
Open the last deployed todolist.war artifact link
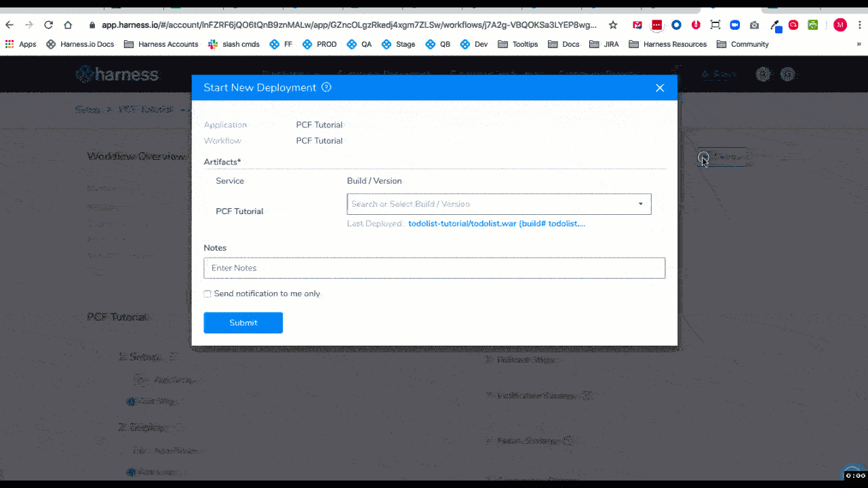[x=496, y=224]
